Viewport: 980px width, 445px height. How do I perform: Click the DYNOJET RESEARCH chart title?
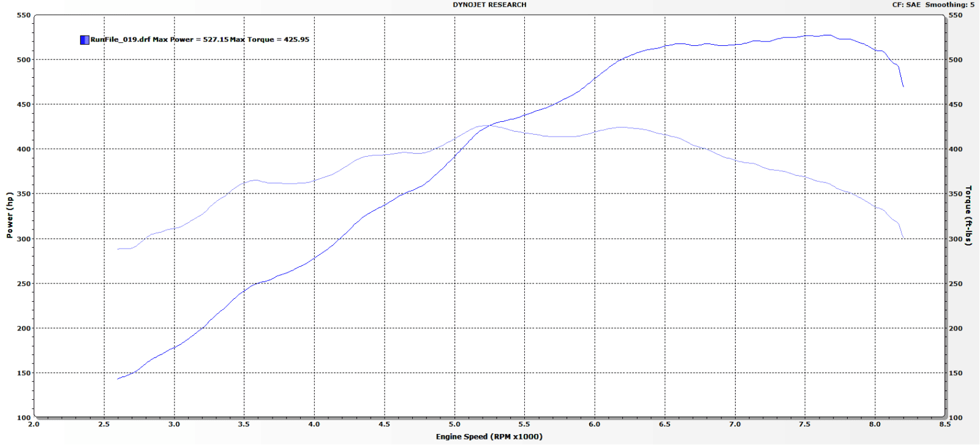tap(489, 4)
